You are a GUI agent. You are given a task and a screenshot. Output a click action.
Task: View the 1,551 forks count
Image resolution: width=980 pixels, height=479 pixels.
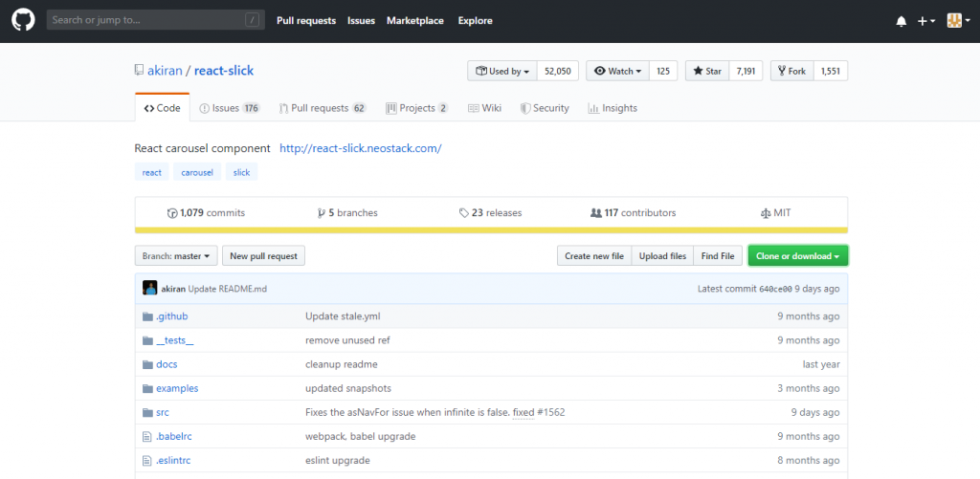(x=831, y=71)
